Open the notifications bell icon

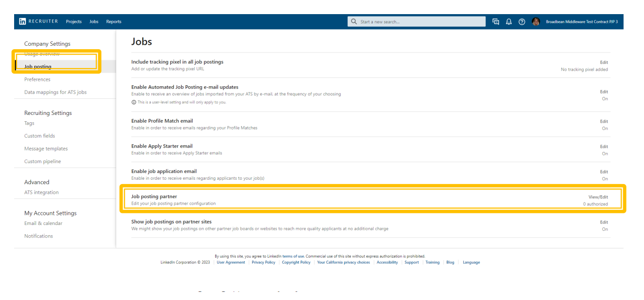pyautogui.click(x=509, y=22)
